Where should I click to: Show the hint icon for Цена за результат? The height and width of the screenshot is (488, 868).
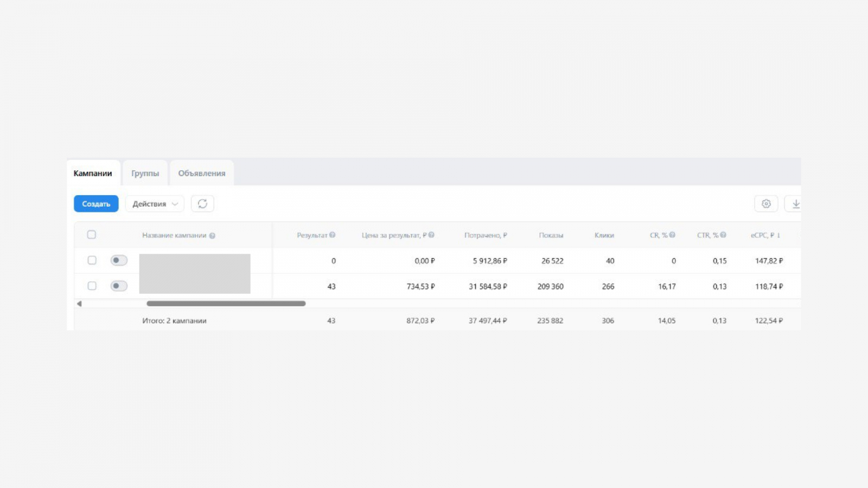(431, 235)
